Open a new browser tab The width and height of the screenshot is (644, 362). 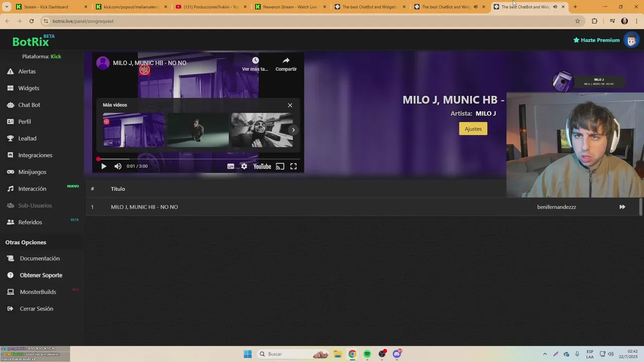point(575,7)
